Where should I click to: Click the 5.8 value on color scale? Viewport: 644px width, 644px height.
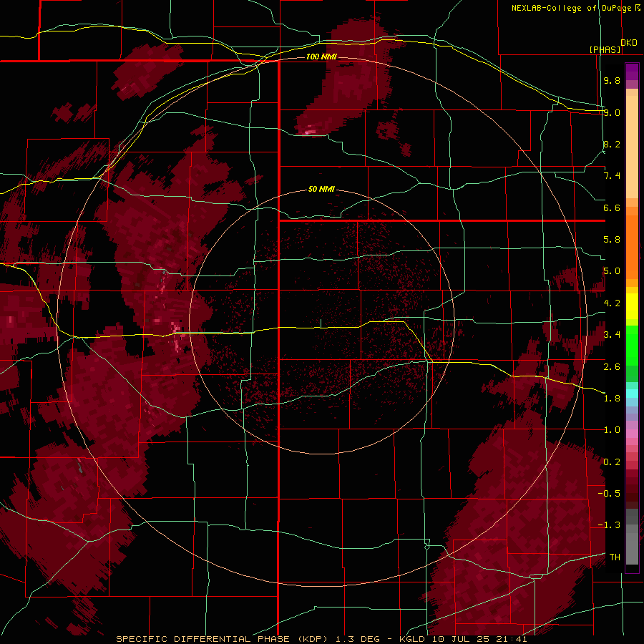612,240
